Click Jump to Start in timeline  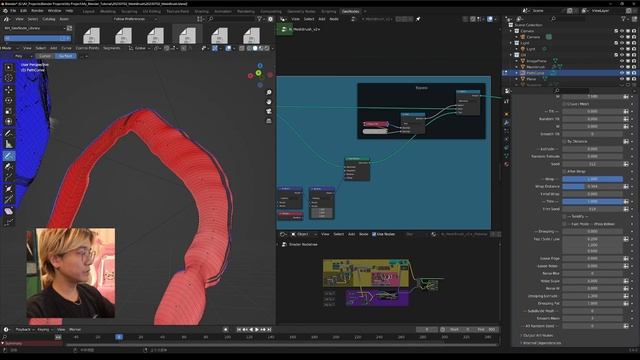pyautogui.click(x=239, y=329)
